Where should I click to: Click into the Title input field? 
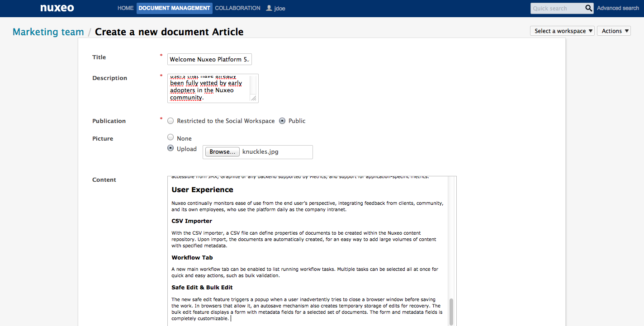pyautogui.click(x=209, y=59)
